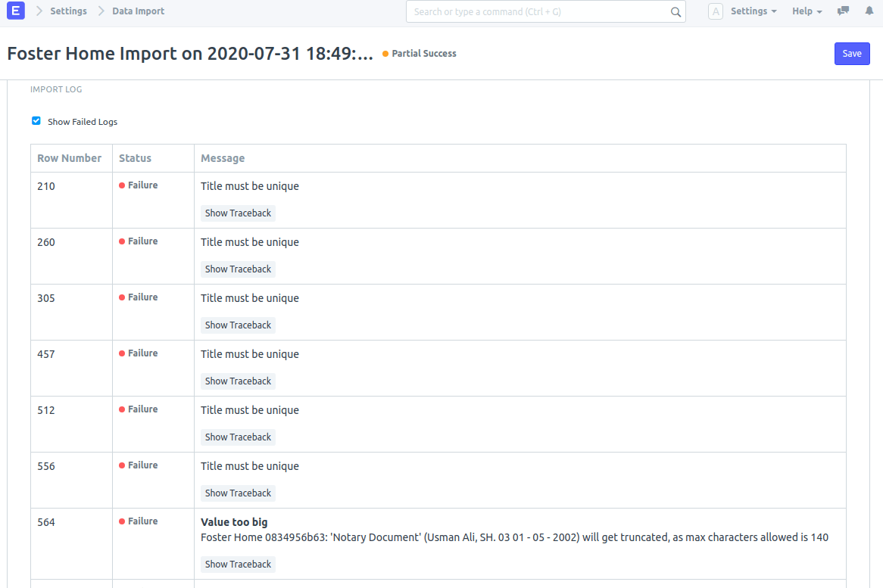Click Failure status in row 564
883x588 pixels.
coord(138,521)
